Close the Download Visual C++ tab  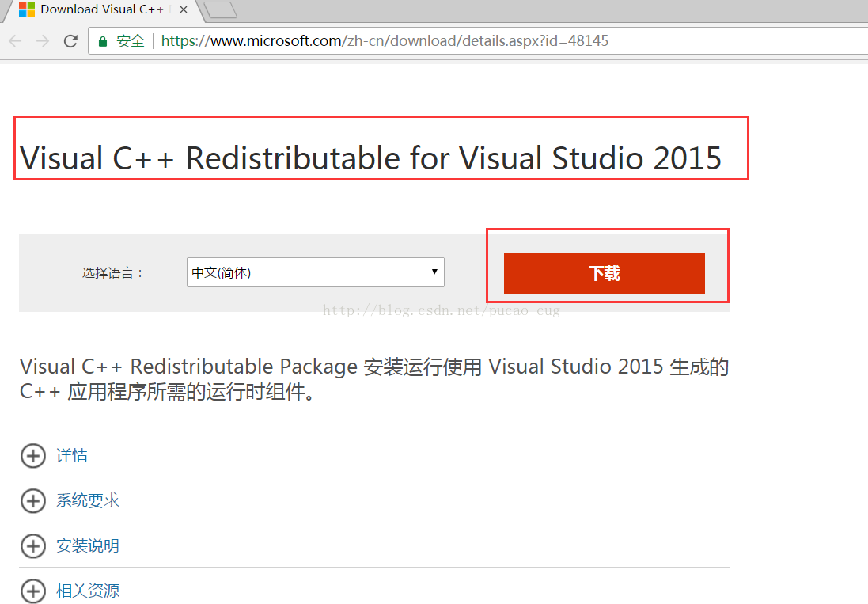tap(184, 9)
